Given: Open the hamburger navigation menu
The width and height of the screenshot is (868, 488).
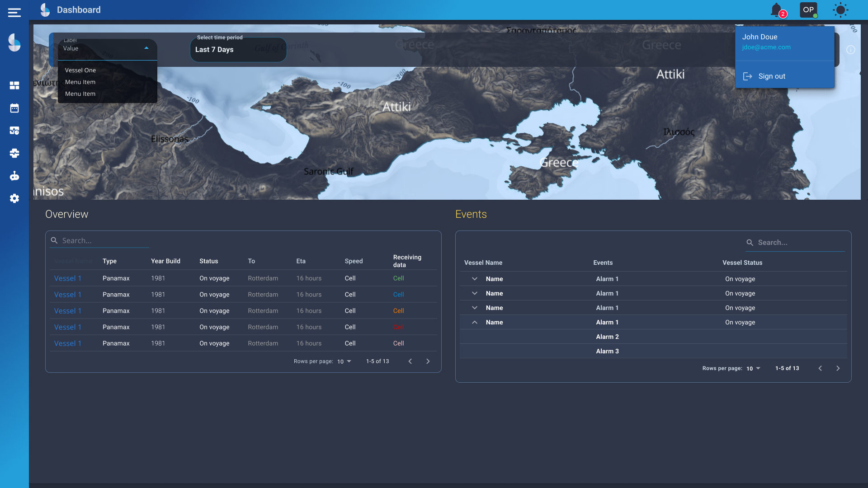Looking at the screenshot, I should (14, 13).
